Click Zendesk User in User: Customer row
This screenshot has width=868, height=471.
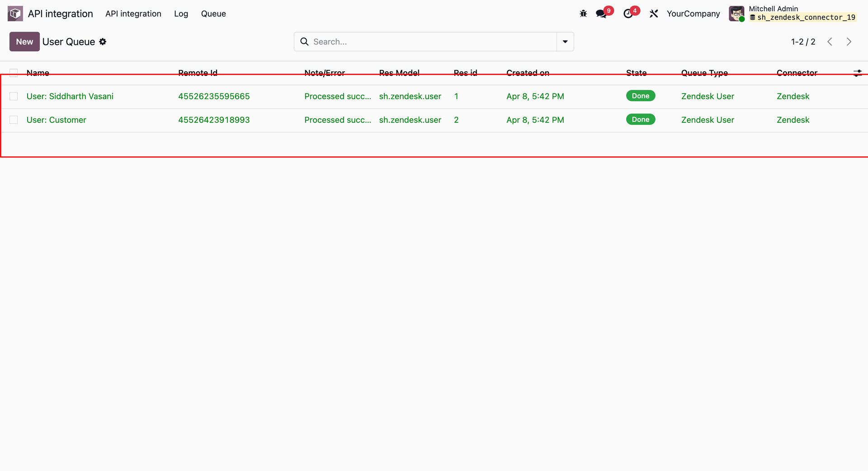coord(708,120)
